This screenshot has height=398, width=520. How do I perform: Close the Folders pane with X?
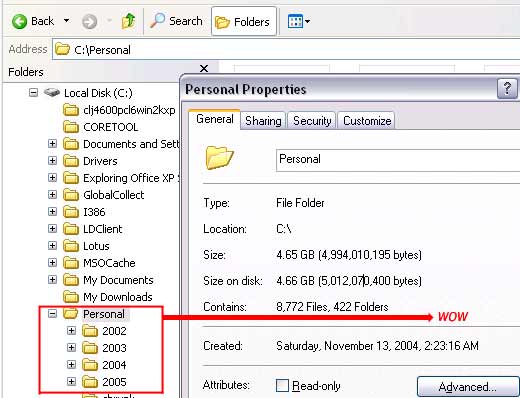click(204, 69)
